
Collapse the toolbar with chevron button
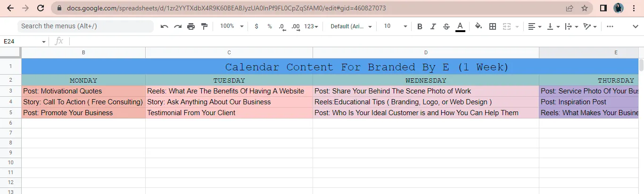[635, 26]
